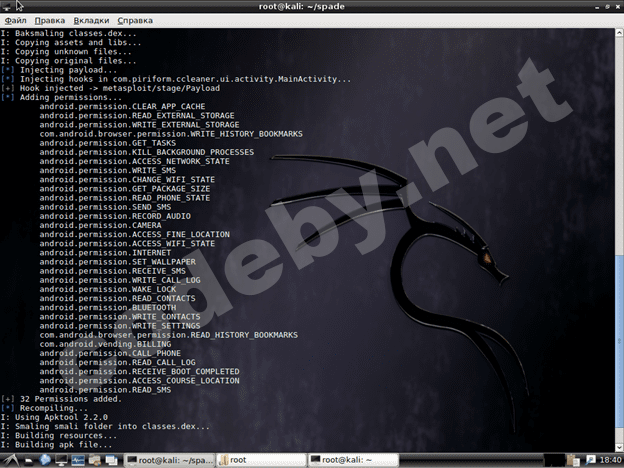The height and width of the screenshot is (468, 624).
Task: Switch to the root file manager window
Action: coord(260,459)
